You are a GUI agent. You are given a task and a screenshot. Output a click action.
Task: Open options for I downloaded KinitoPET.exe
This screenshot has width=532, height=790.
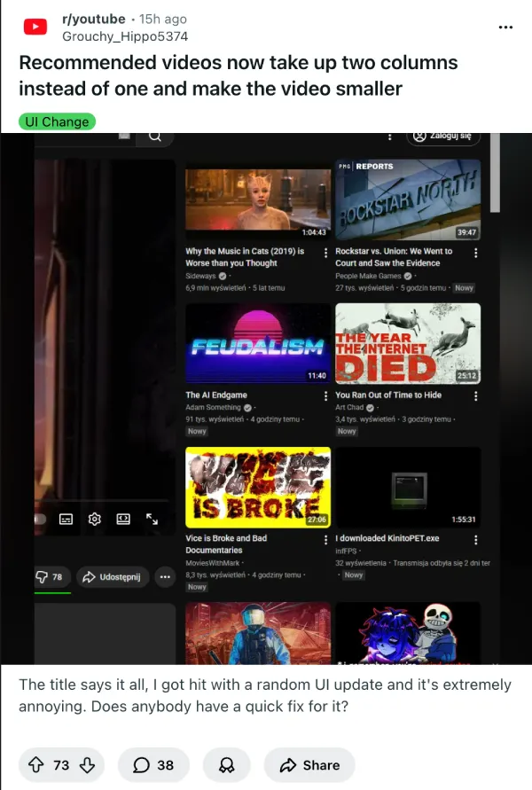pos(475,540)
